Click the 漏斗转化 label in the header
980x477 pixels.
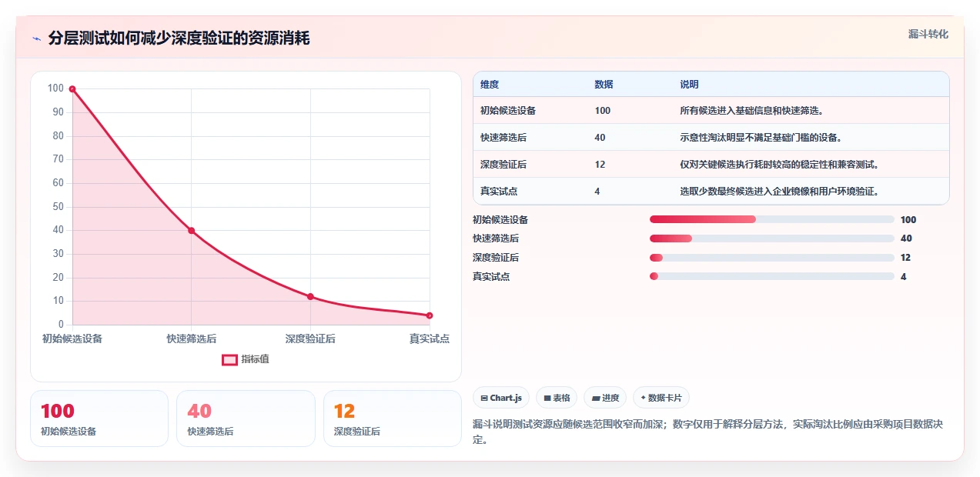click(928, 34)
